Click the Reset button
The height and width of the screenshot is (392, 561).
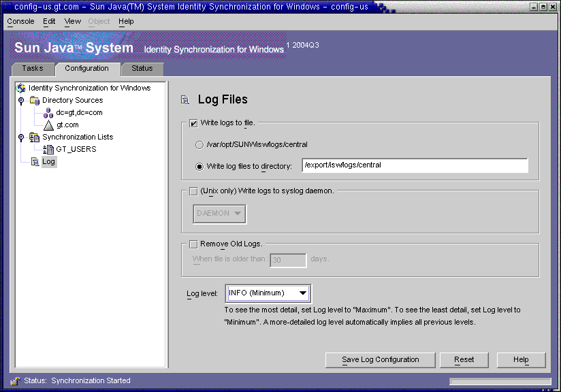[464, 360]
